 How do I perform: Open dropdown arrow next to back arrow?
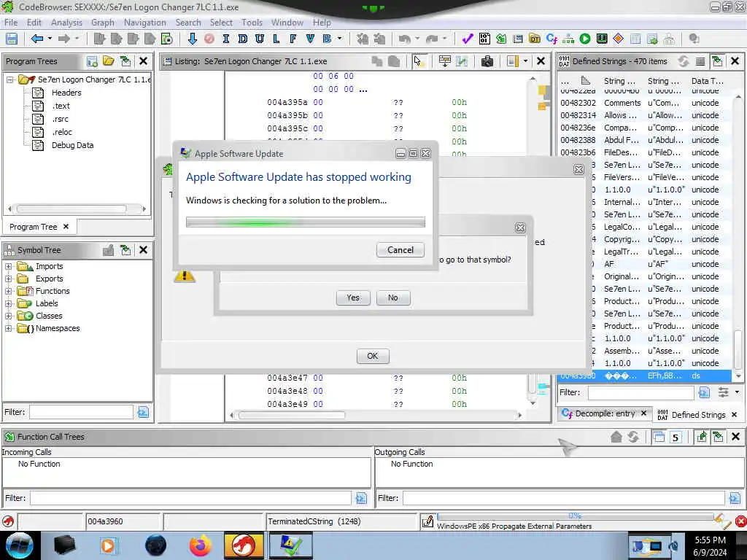(x=50, y=39)
